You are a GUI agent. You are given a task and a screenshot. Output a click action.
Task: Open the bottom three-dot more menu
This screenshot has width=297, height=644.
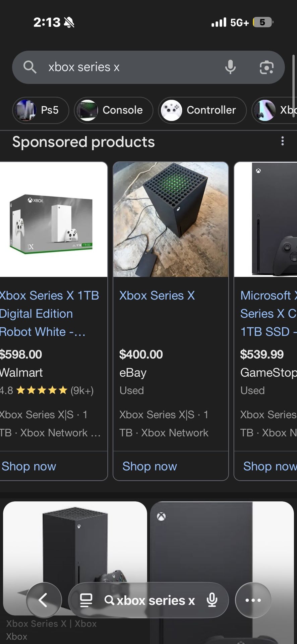click(253, 600)
